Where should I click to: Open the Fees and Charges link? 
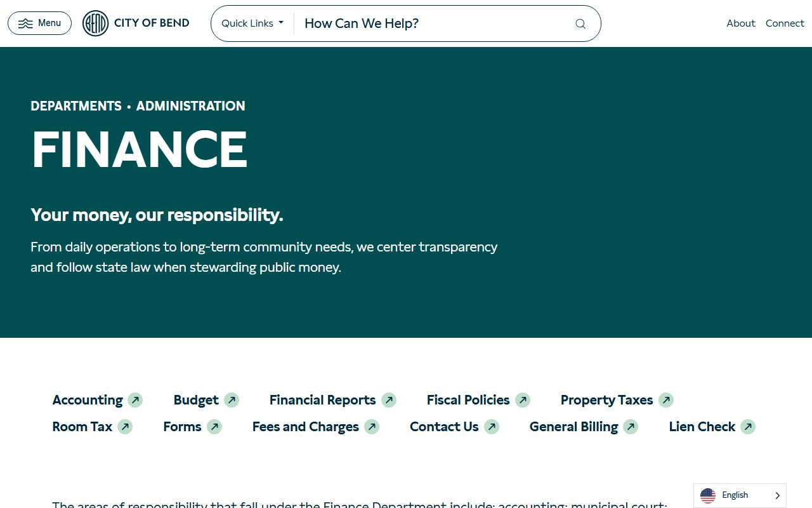(x=306, y=427)
